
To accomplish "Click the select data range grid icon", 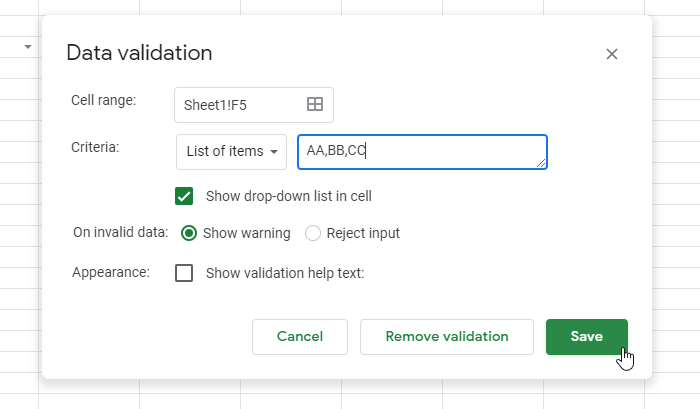I will (x=314, y=104).
